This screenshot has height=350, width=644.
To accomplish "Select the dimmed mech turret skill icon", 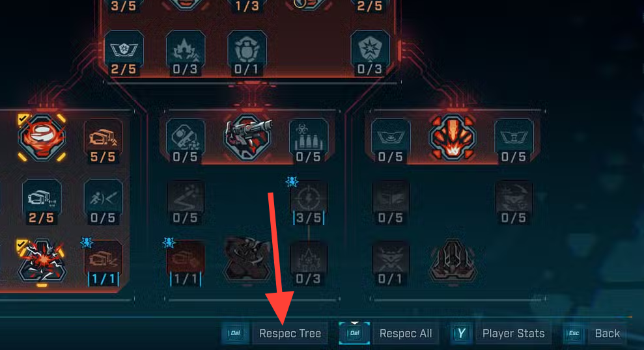I will 452,261.
